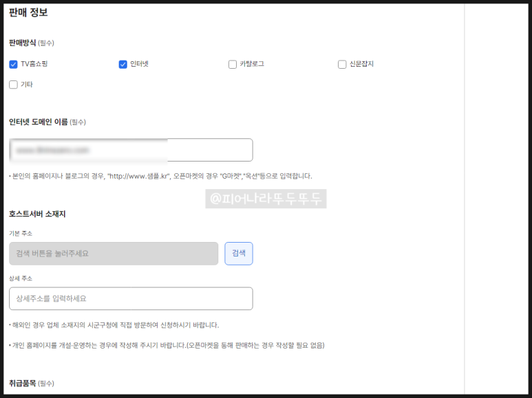Focus the 상세주소를 입력하세요 input field
Image resolution: width=532 pixels, height=398 pixels.
point(131,299)
